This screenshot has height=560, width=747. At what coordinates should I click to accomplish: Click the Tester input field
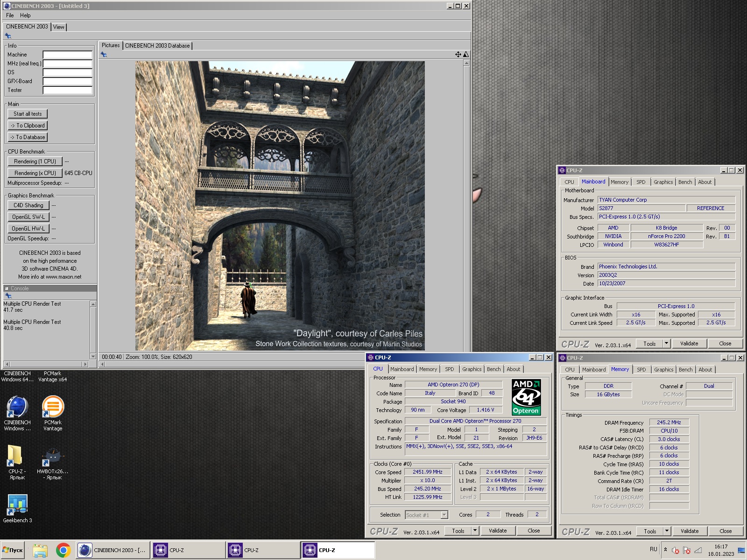[68, 90]
